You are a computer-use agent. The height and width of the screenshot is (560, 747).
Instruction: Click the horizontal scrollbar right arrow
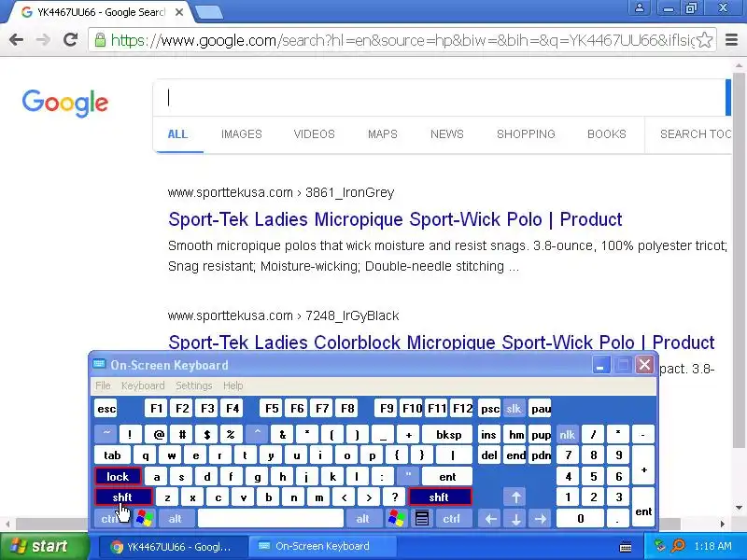pos(722,524)
